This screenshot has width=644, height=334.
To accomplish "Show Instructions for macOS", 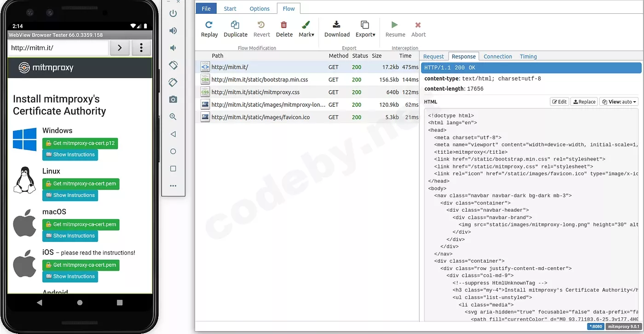I will [70, 236].
